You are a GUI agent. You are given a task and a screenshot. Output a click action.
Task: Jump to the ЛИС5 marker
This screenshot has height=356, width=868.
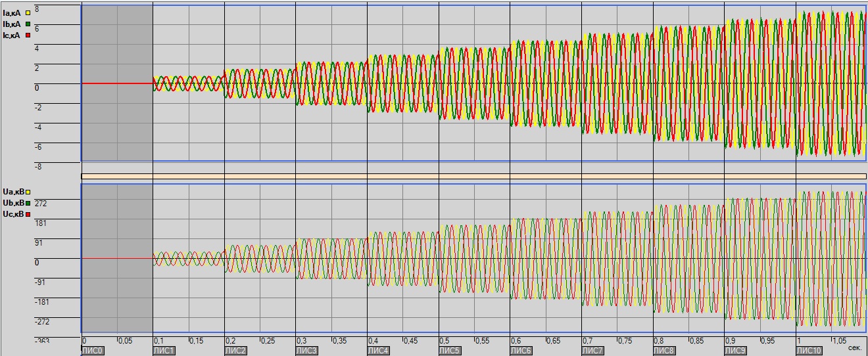click(x=450, y=351)
